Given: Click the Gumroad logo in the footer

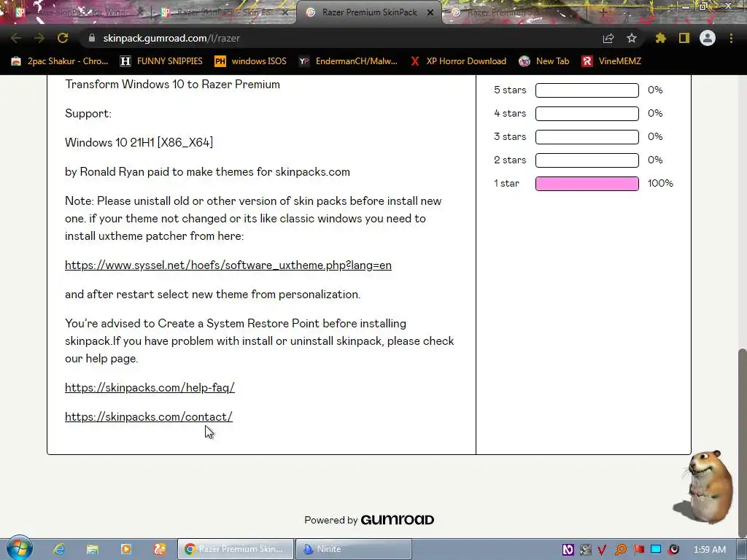Looking at the screenshot, I should coord(398,519).
